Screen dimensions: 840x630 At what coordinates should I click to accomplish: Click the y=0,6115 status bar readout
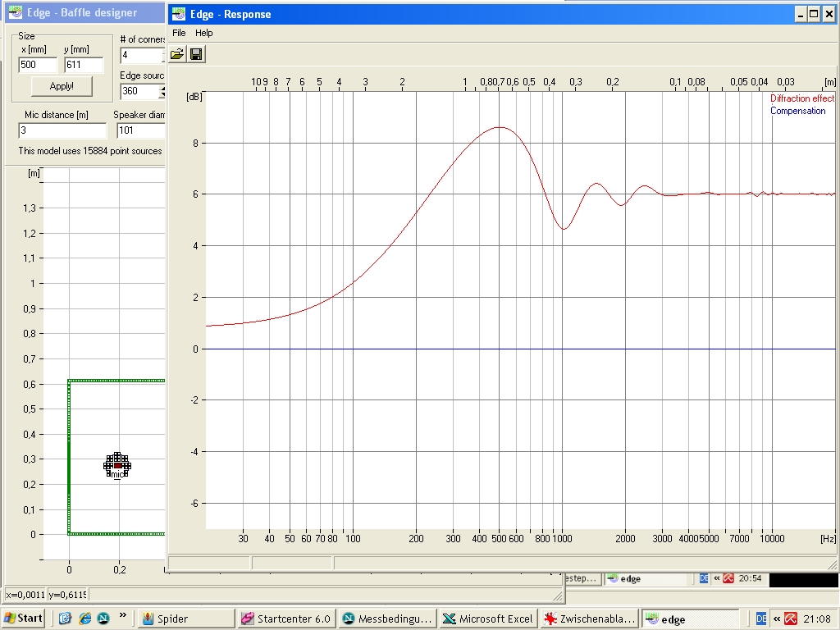[x=68, y=595]
